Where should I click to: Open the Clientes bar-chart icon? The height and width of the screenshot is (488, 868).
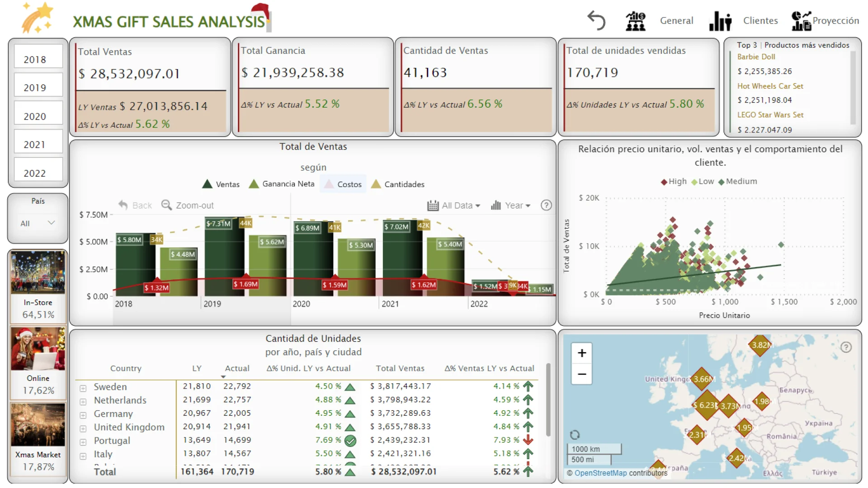coord(720,21)
